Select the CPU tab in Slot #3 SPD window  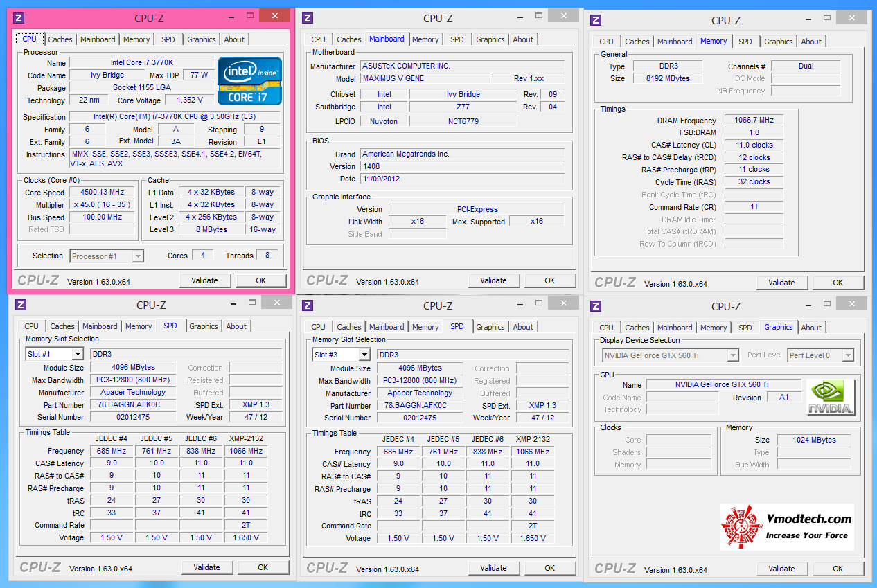(318, 327)
